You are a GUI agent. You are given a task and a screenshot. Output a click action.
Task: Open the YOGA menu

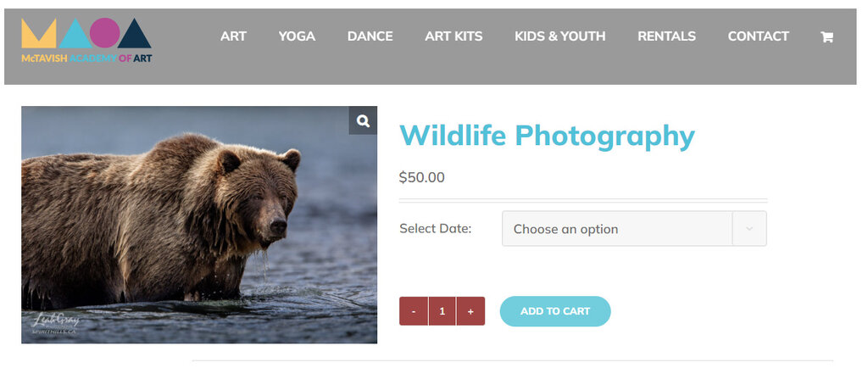[x=297, y=36]
